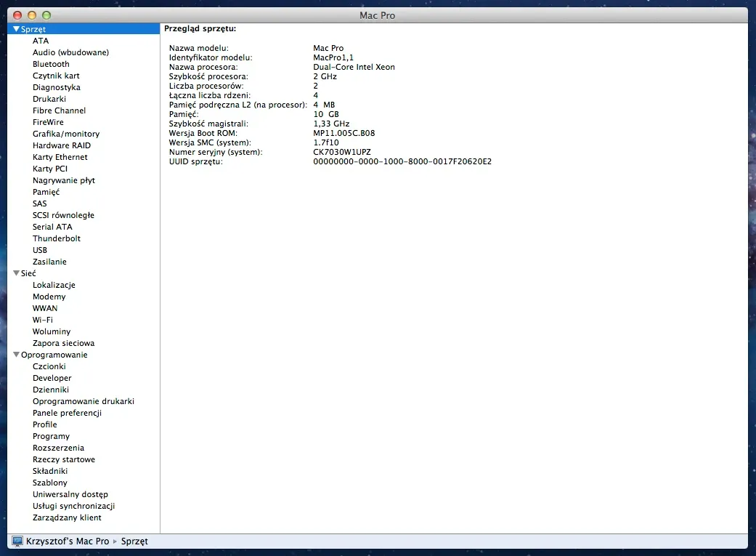Screen dimensions: 756x556
Task: Click the bus speed 1,33 GHz value
Action: coord(331,124)
